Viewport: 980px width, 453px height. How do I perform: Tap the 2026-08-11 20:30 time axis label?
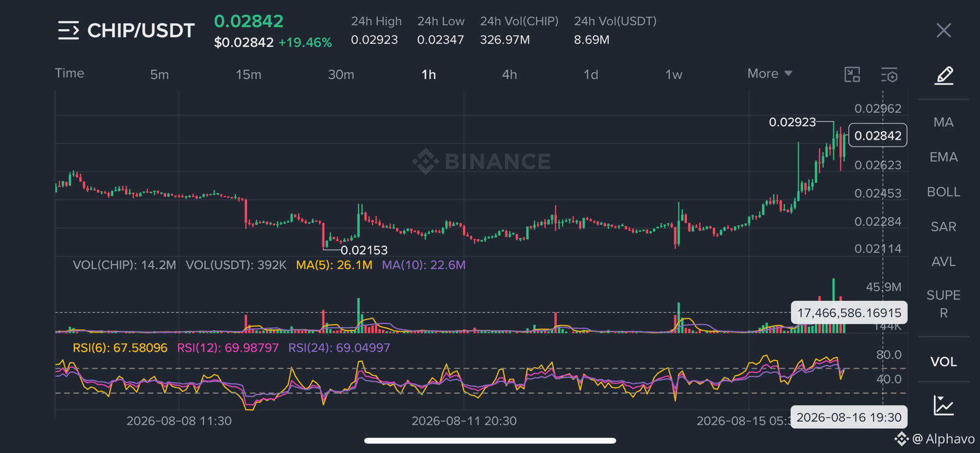click(464, 421)
